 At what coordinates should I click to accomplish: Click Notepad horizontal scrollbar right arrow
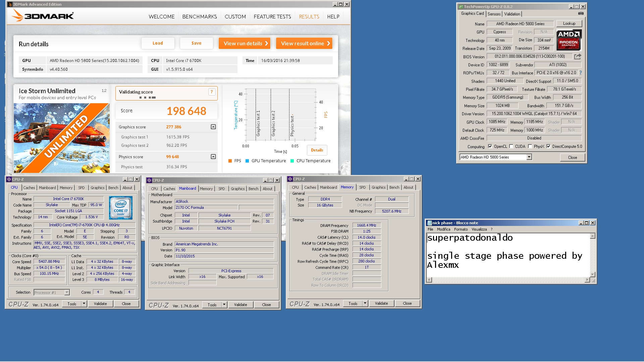tap(587, 280)
